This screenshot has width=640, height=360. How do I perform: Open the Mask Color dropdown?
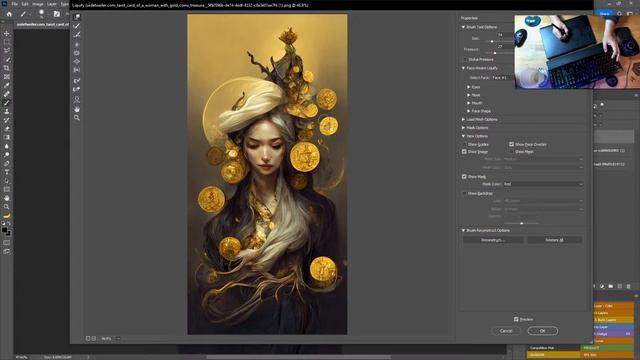tap(543, 184)
